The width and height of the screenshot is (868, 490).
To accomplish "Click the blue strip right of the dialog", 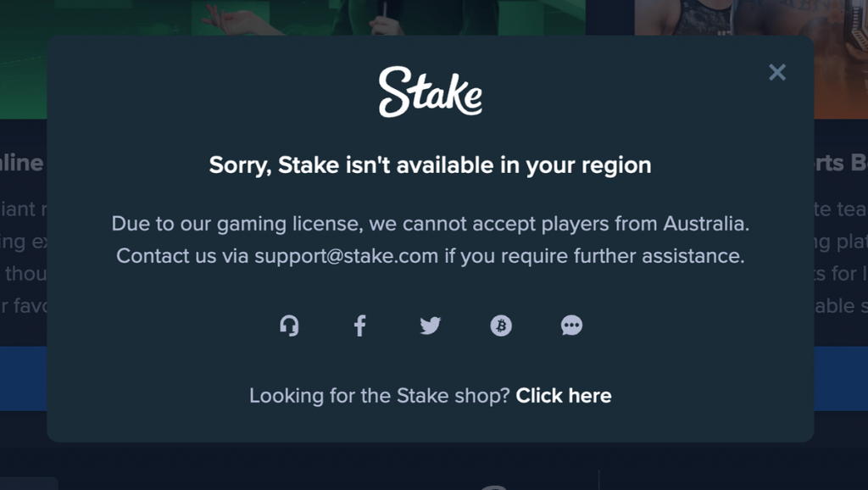I will 841,379.
